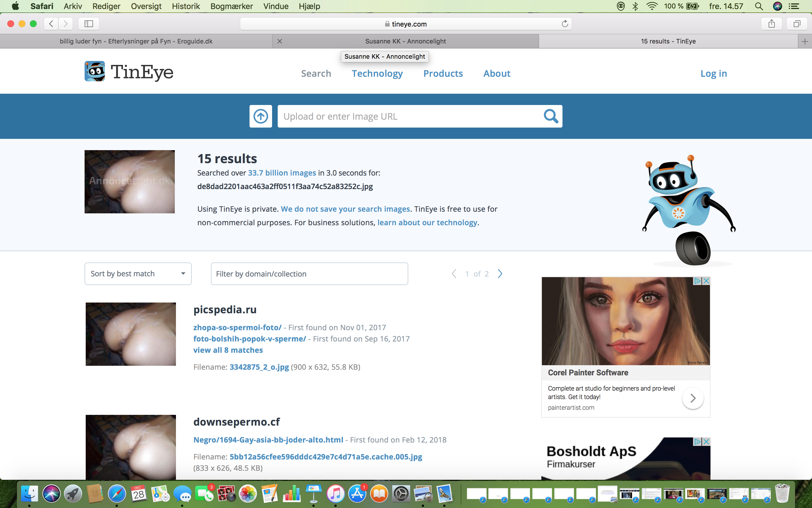
Task: Click the Wi-Fi status icon
Action: tap(652, 6)
